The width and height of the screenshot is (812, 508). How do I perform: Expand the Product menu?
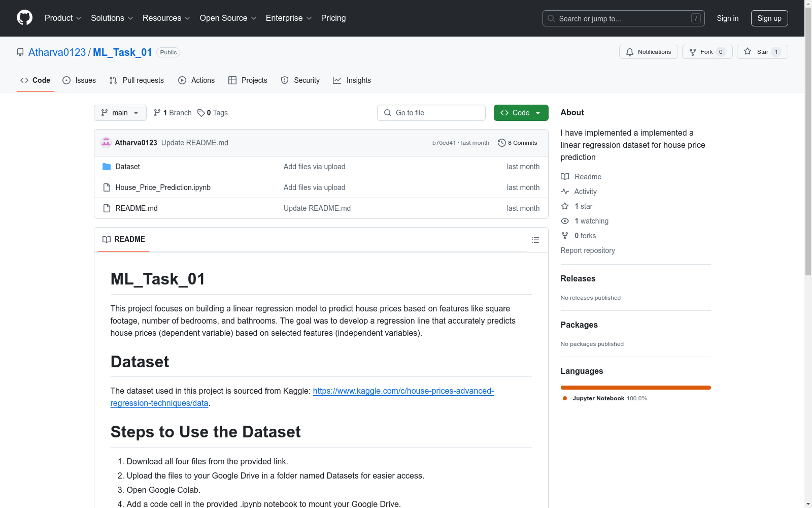pyautogui.click(x=63, y=18)
